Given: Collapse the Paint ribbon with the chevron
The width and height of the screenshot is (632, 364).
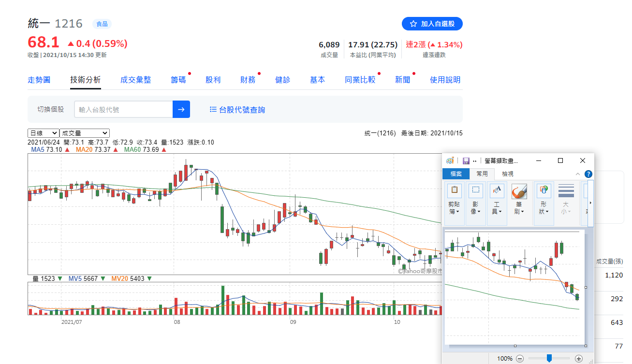Looking at the screenshot, I should [577, 174].
